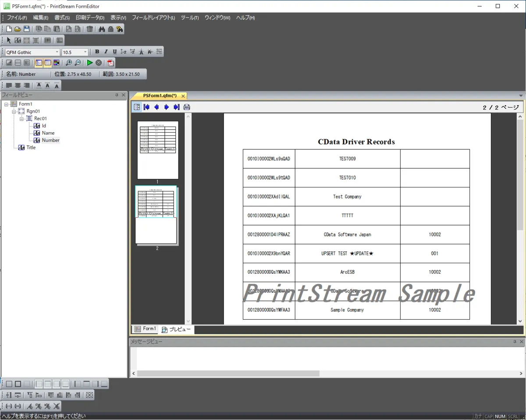Select the arrow pointer tool
Viewport: 526px width, 420px height.
(x=9, y=40)
